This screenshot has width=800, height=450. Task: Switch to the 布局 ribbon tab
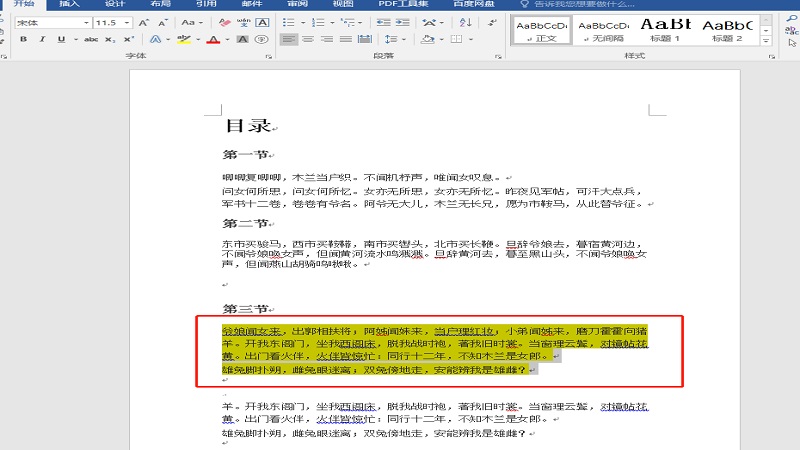[160, 4]
